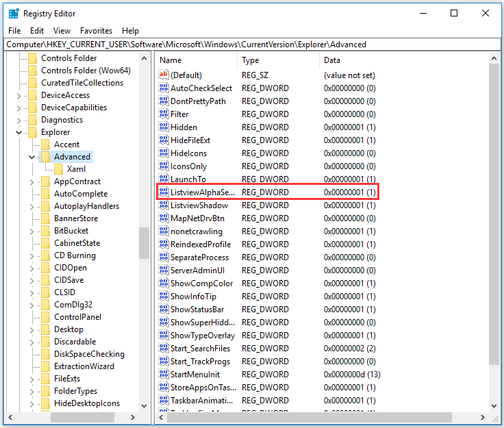Collapse the Advanced key node
Image resolution: width=504 pixels, height=428 pixels.
click(32, 157)
